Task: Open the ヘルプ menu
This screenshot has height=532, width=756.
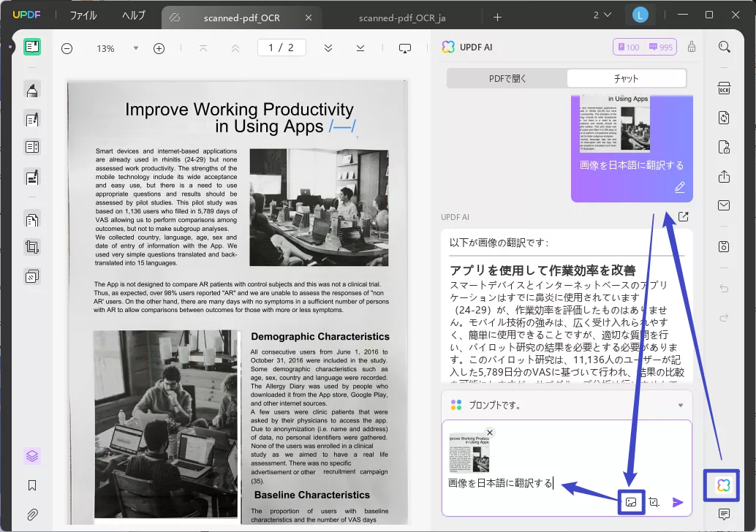Action: [134, 15]
